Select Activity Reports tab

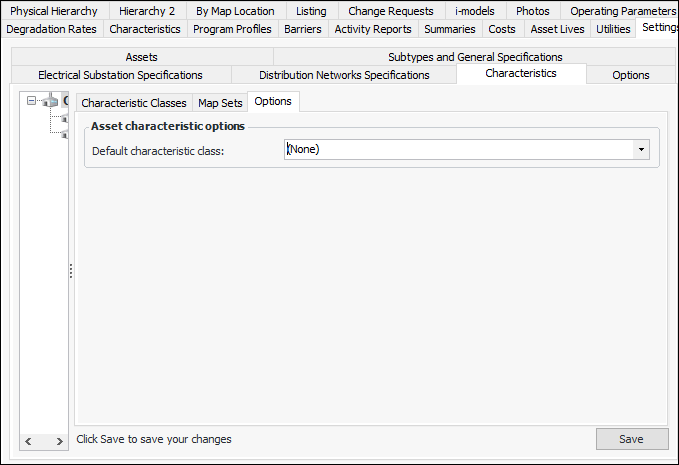click(373, 29)
